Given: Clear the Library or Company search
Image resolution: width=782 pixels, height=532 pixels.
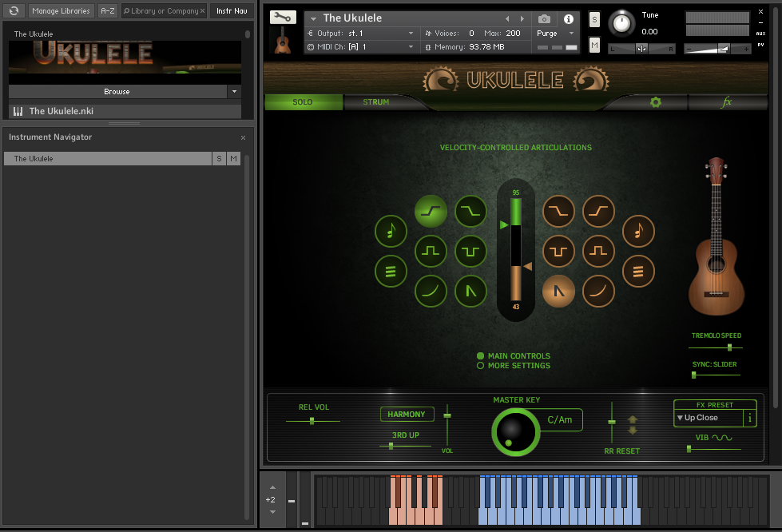Looking at the screenshot, I should [202, 11].
